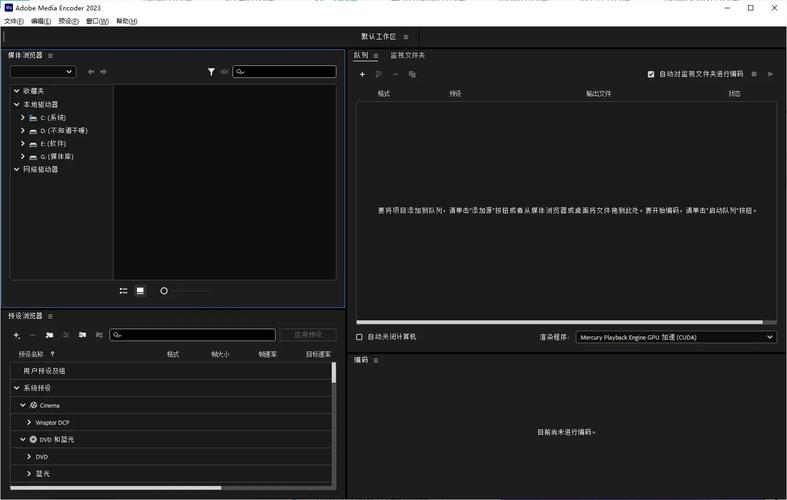Expand the Wraptor DCP preset folder
787x500 pixels.
tap(29, 422)
